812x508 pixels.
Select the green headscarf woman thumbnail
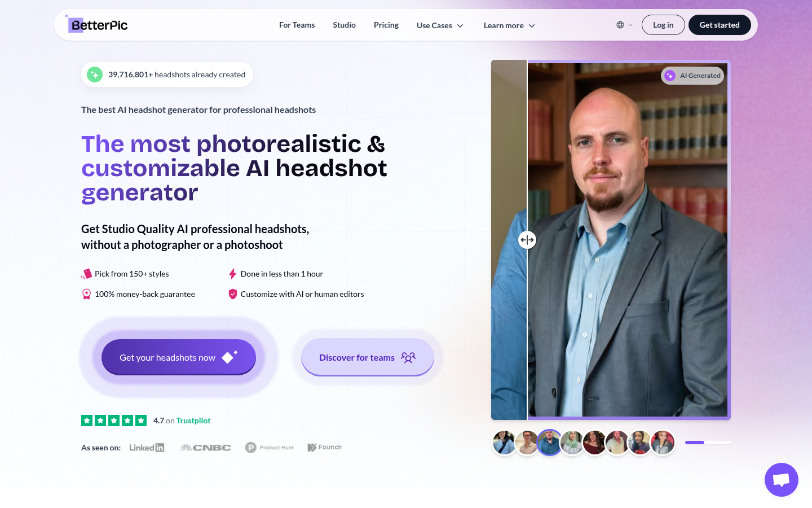[572, 443]
